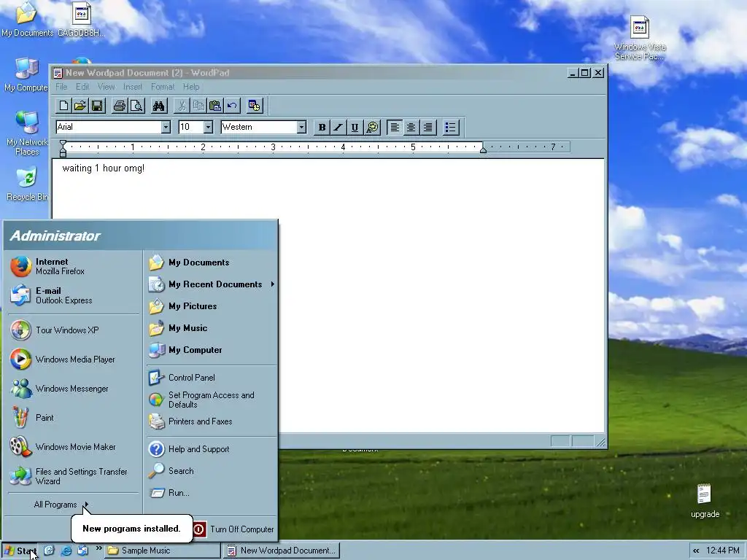Open My Computer from Start menu

[212, 350]
